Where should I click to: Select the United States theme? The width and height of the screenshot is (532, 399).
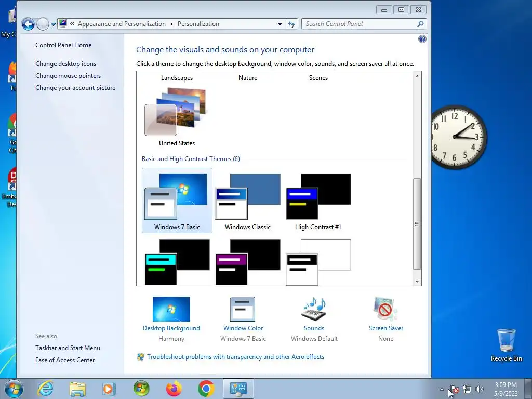pos(177,117)
